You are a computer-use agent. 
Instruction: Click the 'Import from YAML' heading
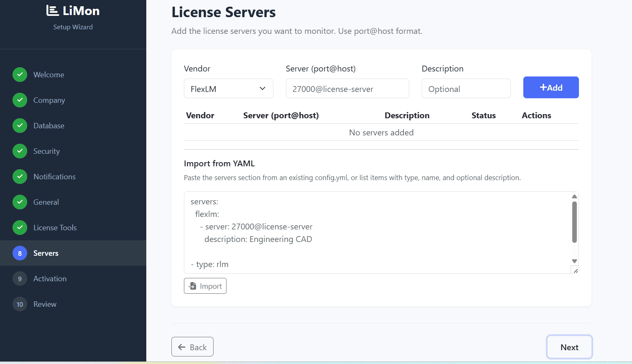click(219, 163)
